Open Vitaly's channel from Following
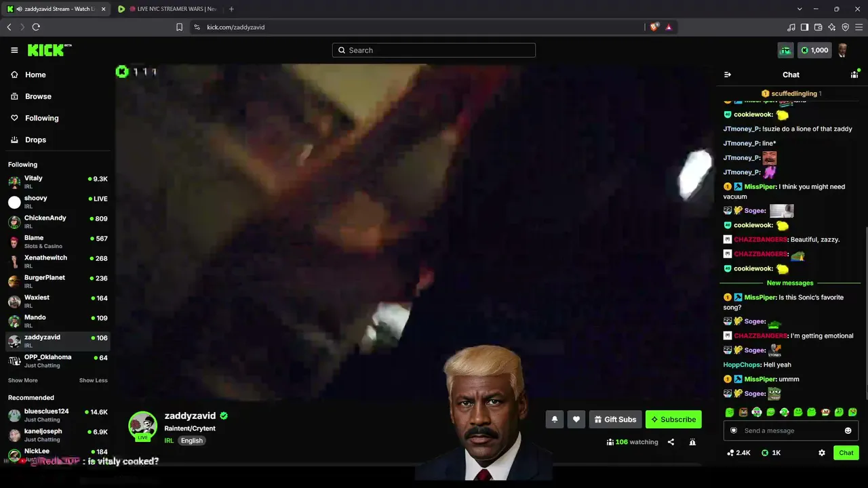This screenshot has width=868, height=488. point(58,182)
